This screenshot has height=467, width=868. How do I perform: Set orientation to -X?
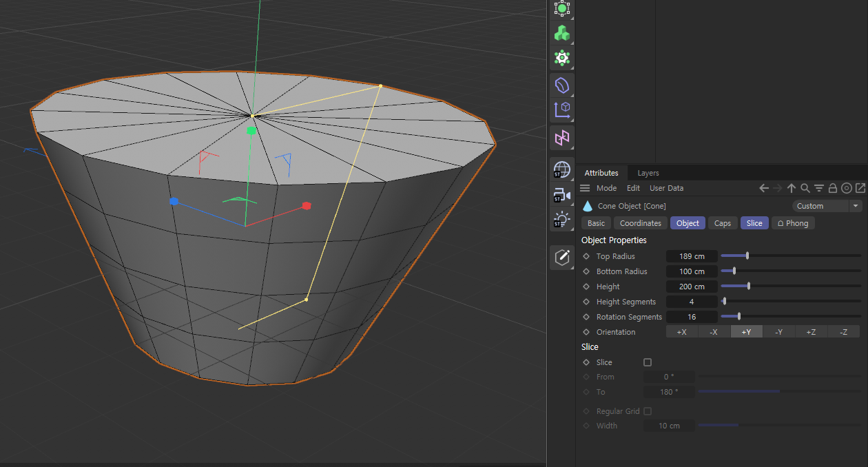click(x=714, y=332)
